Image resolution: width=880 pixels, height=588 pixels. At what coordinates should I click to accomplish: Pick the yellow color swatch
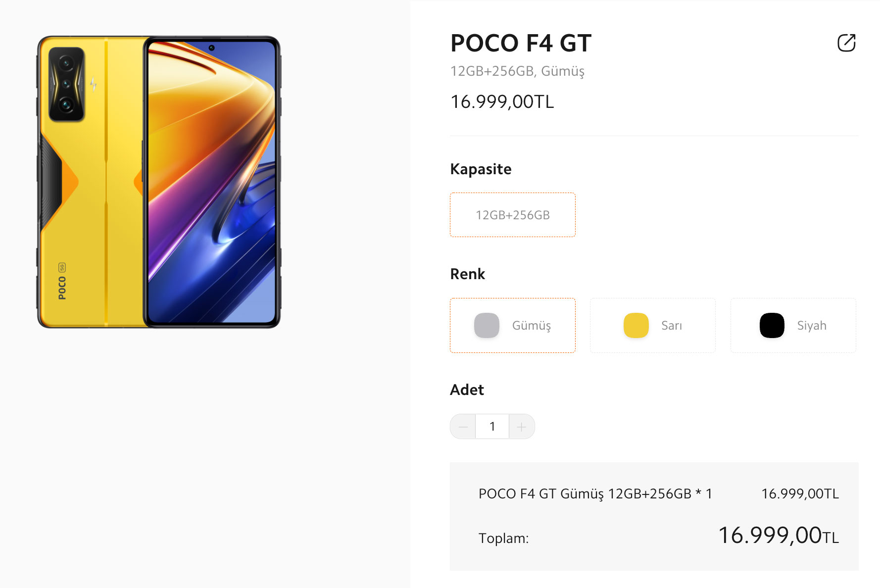(636, 325)
